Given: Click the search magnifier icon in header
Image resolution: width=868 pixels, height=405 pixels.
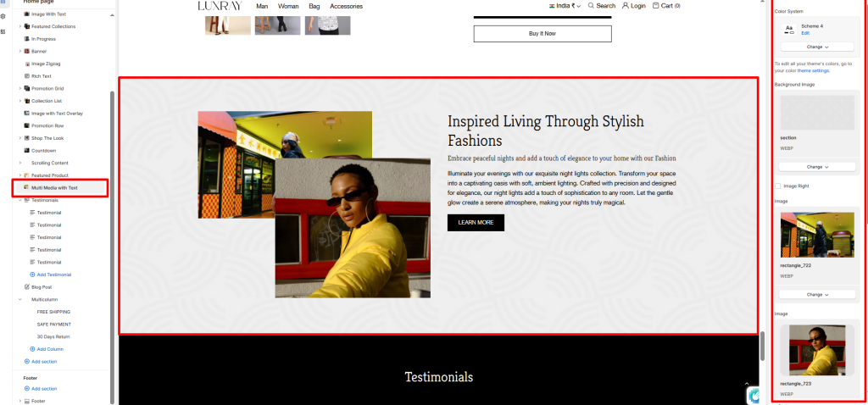Looking at the screenshot, I should tap(591, 6).
